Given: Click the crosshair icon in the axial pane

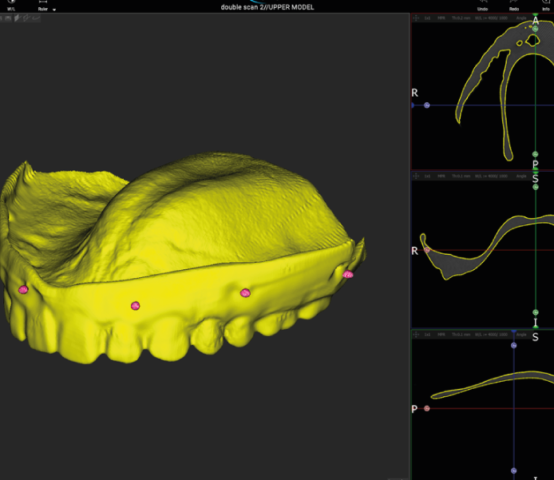Looking at the screenshot, I should coord(416,18).
